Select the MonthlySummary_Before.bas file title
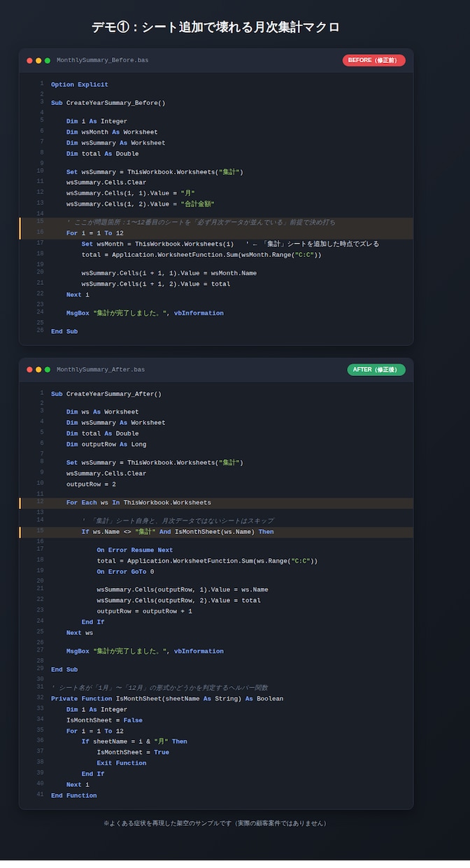Screen dimensions: 470x868 103,61
